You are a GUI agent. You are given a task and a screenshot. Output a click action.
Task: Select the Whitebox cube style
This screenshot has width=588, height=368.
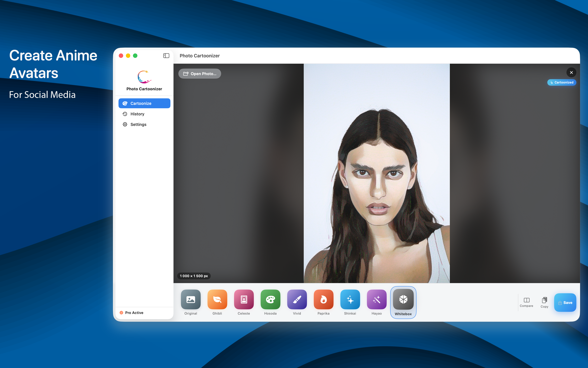tap(403, 299)
